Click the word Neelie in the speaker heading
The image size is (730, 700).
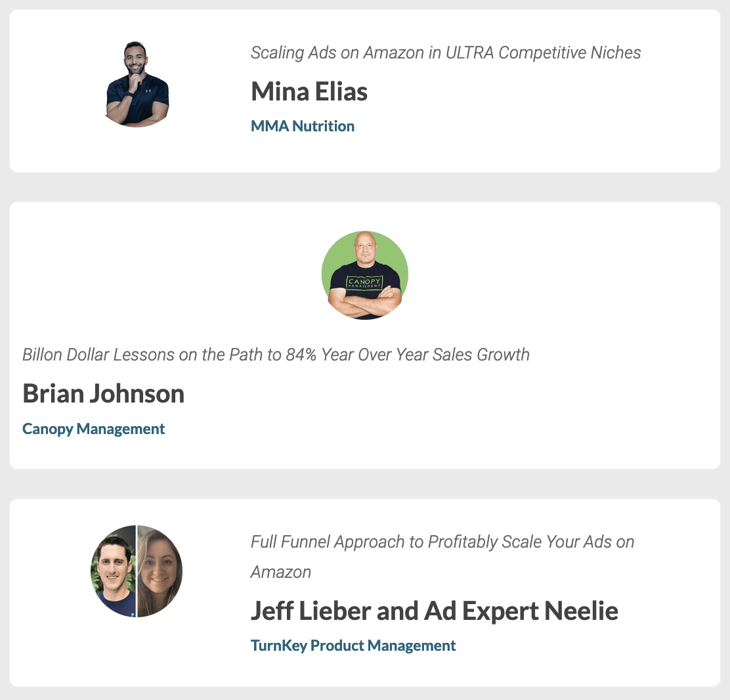(581, 611)
